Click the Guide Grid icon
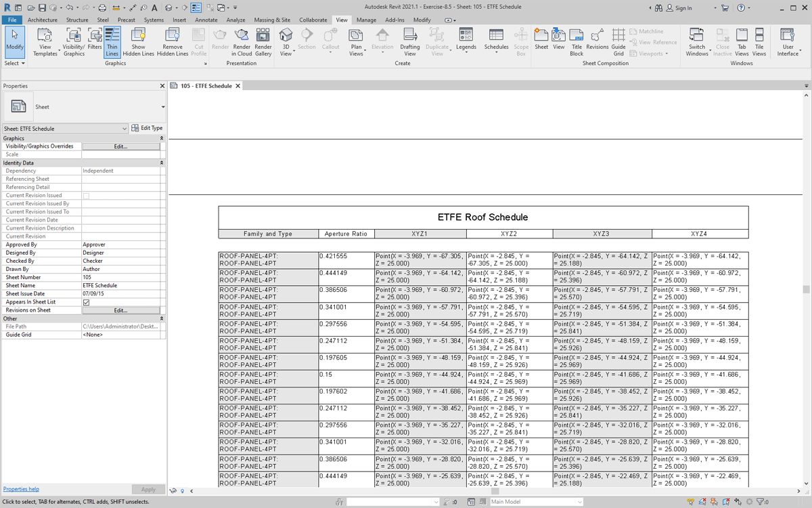 click(x=618, y=42)
